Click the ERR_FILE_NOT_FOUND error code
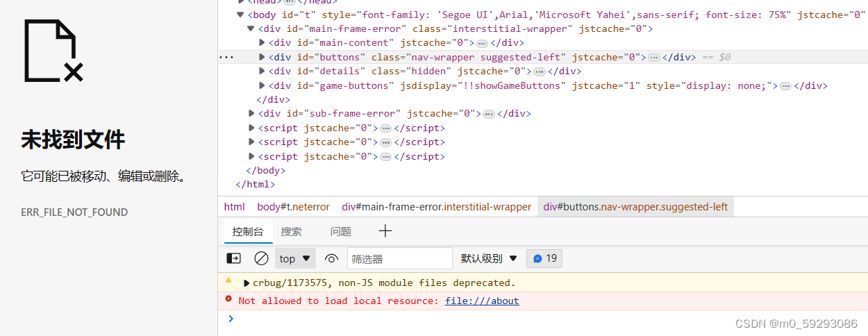 click(74, 212)
